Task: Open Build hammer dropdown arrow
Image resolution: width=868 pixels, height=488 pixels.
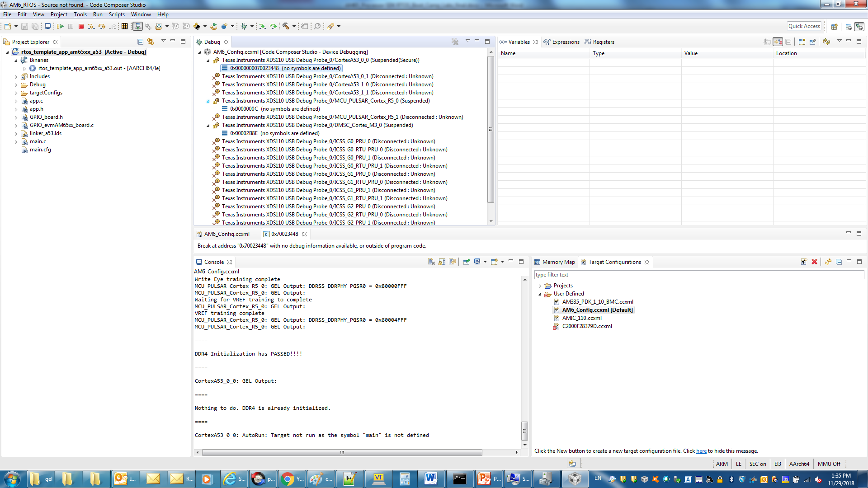Action: [x=294, y=27]
